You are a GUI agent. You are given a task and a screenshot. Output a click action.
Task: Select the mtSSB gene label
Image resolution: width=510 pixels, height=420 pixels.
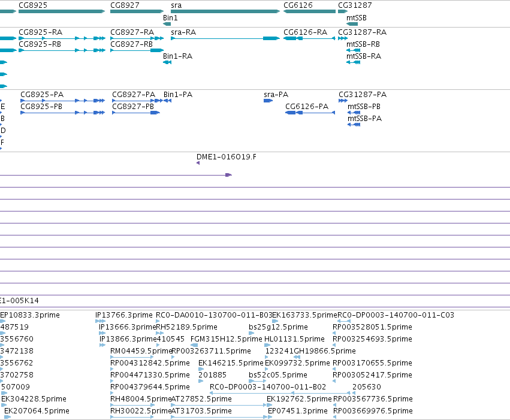point(357,18)
